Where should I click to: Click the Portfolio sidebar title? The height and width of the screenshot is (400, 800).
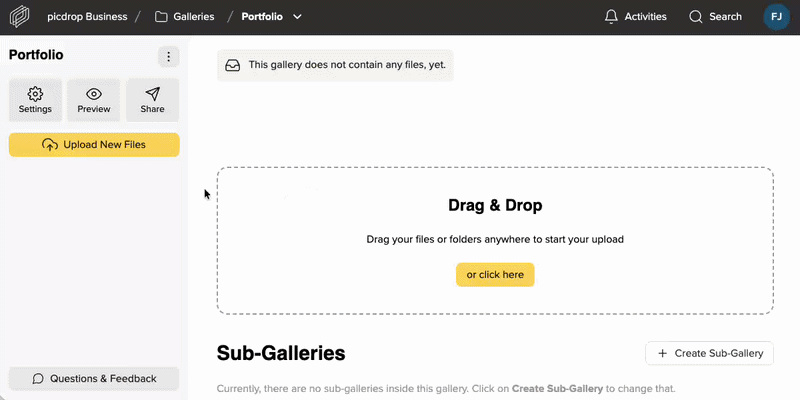[36, 56]
